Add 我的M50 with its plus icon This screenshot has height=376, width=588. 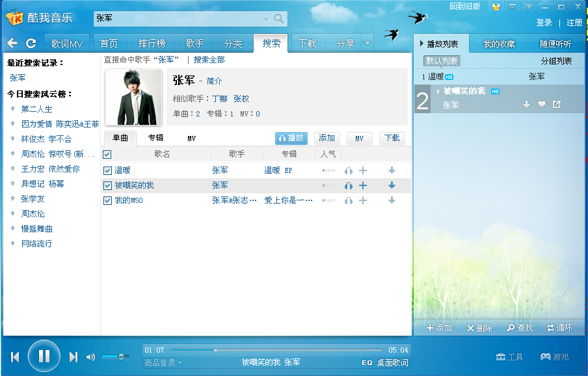(x=363, y=200)
